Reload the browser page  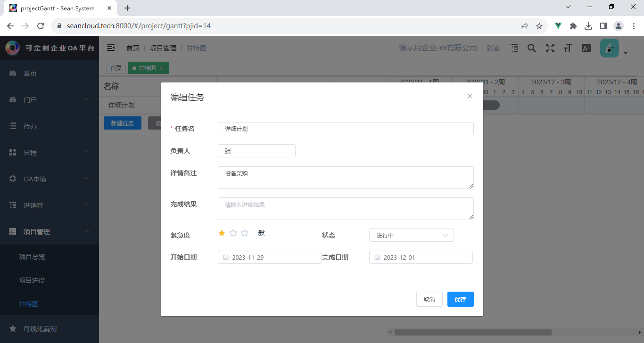(41, 26)
